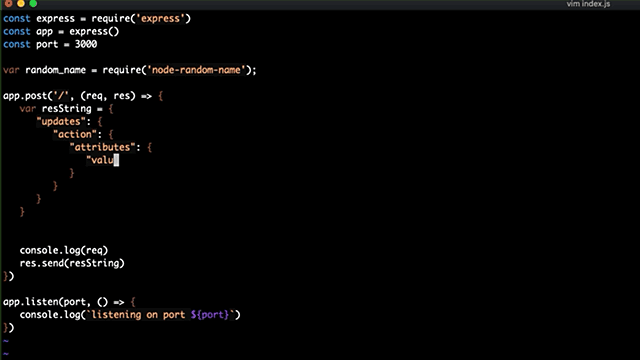640x360 pixels.
Task: Click 'app.listen(port' text
Action: pos(44,302)
